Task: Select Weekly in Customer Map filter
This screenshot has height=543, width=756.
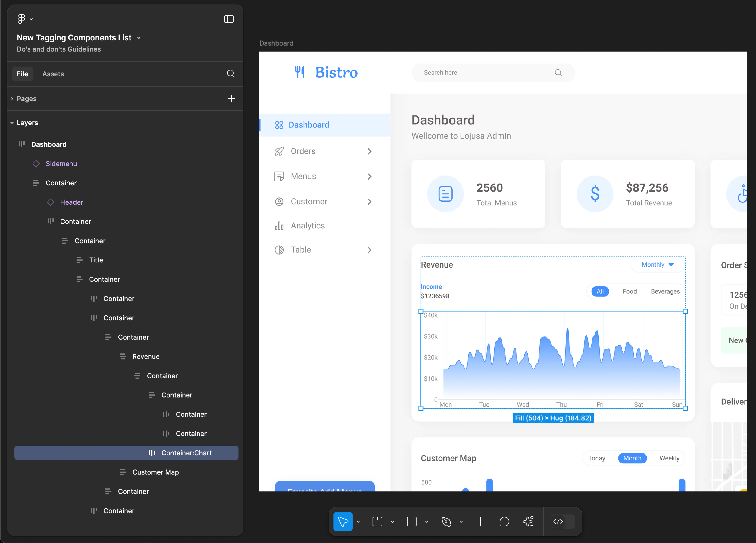Action: [669, 458]
